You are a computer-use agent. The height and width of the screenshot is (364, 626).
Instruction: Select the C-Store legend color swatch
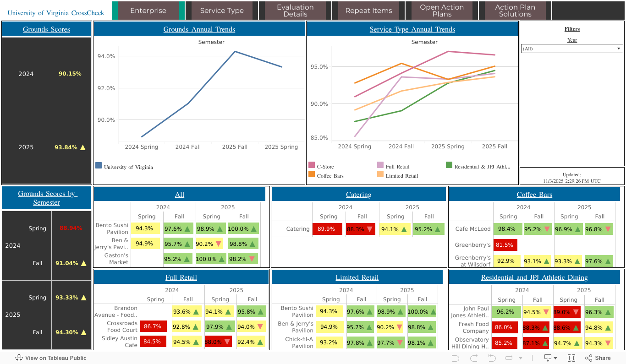(312, 165)
